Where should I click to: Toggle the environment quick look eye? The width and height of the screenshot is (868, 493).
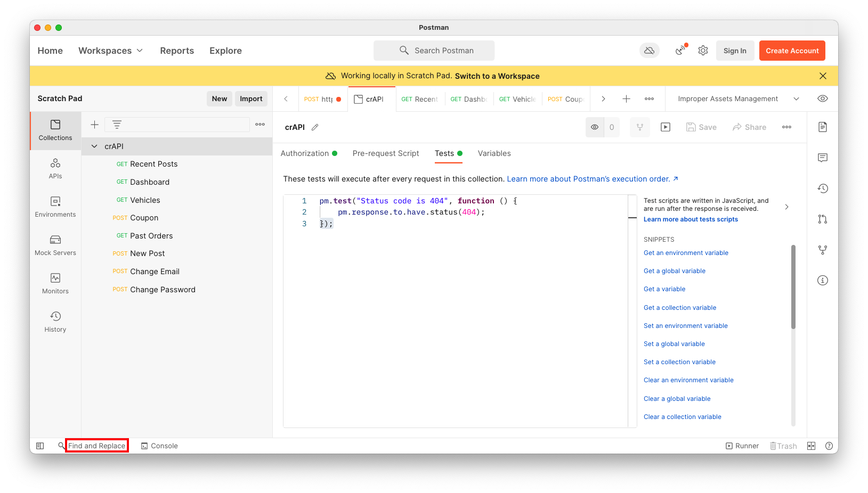823,98
